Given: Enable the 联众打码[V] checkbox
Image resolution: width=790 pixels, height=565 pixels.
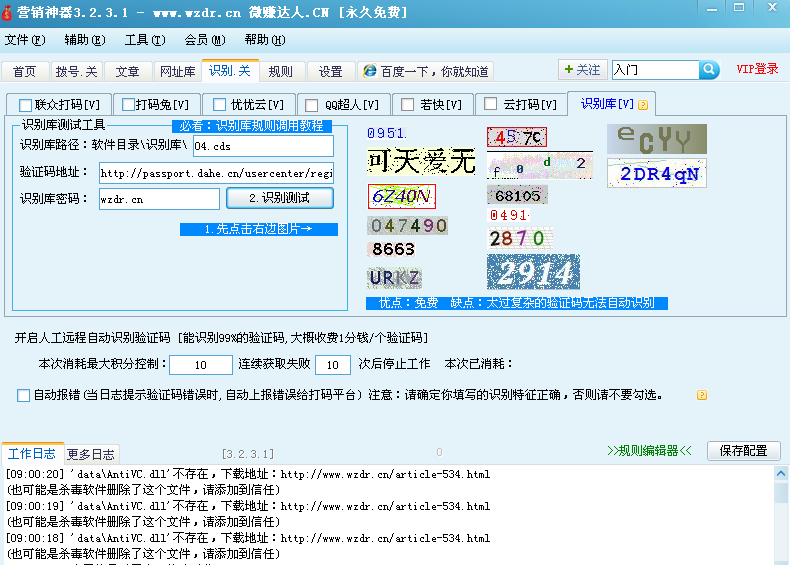Looking at the screenshot, I should 25,105.
